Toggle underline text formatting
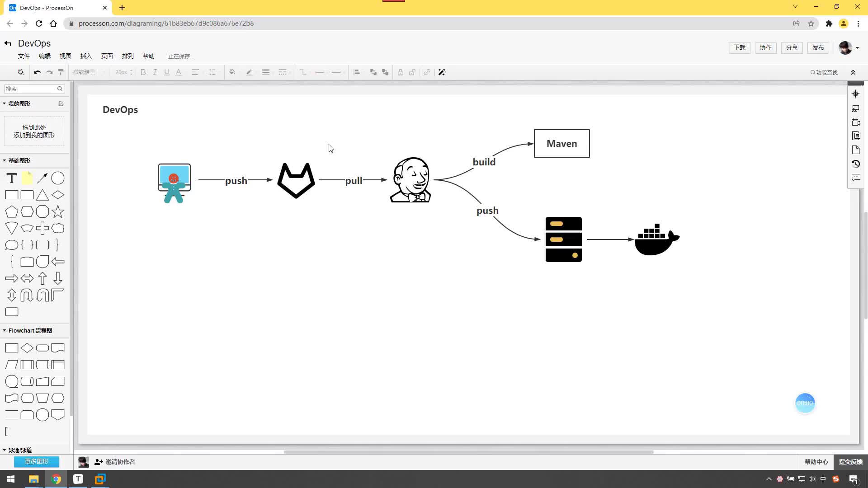 (167, 72)
